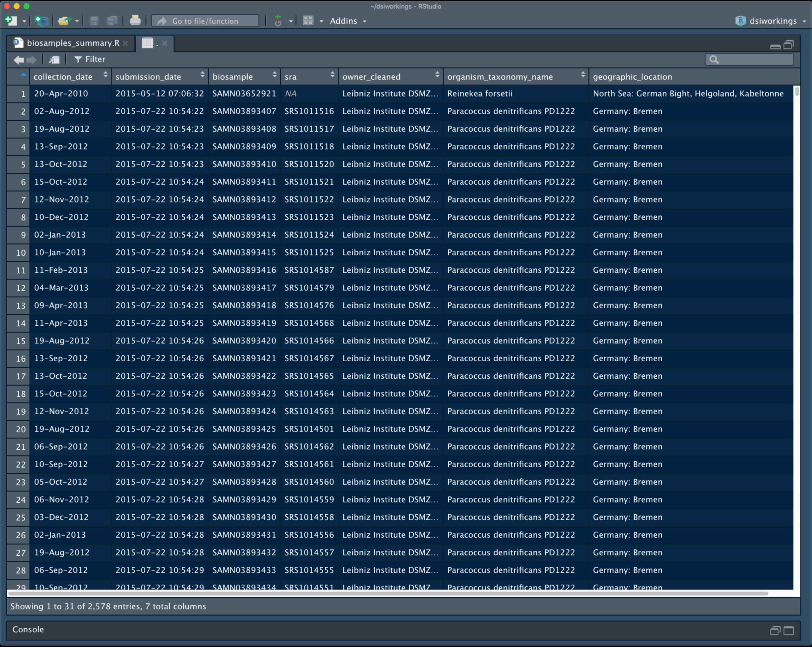Click the data viewer search field
The image size is (812, 647).
tap(749, 60)
